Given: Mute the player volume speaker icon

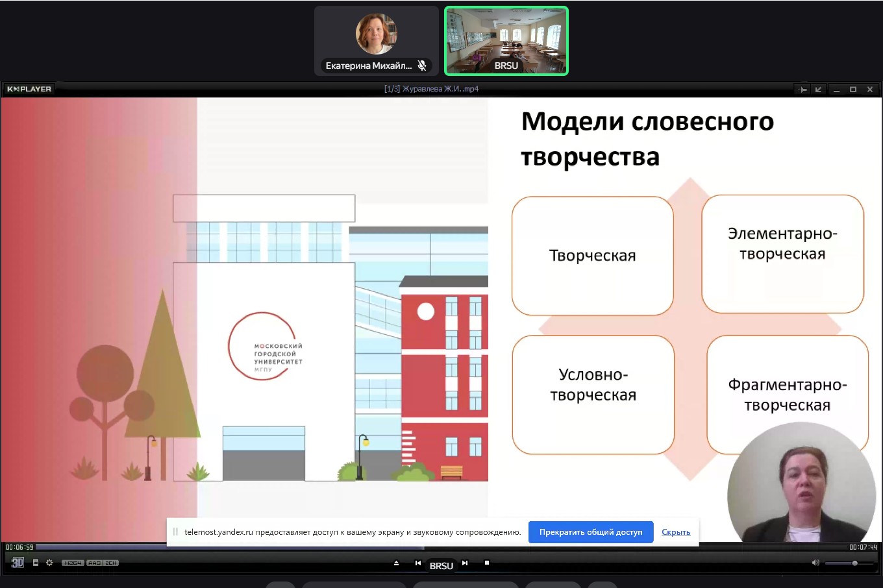Looking at the screenshot, I should click(x=815, y=563).
